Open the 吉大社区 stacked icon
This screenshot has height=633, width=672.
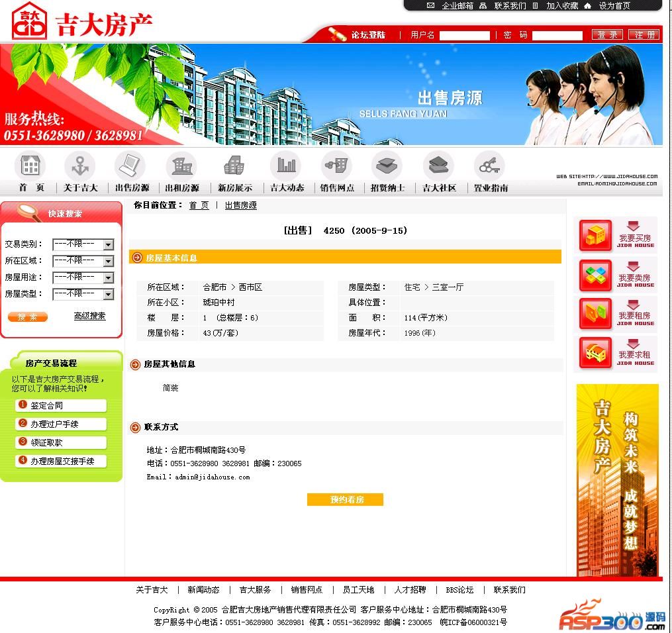click(438, 166)
